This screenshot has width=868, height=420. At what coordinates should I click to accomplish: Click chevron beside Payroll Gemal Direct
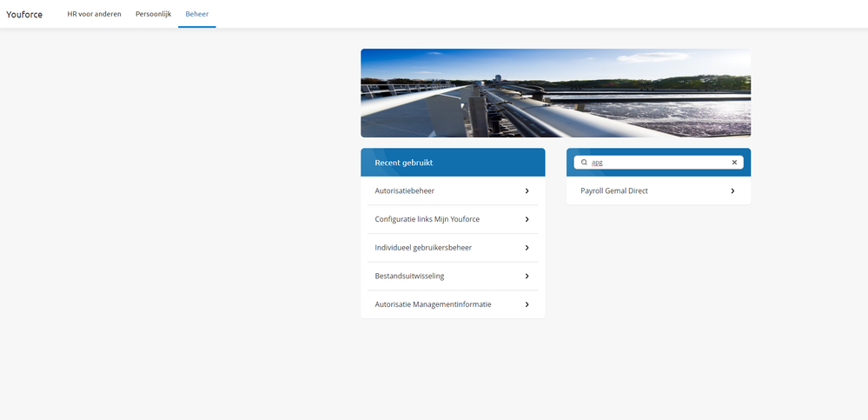coord(732,191)
